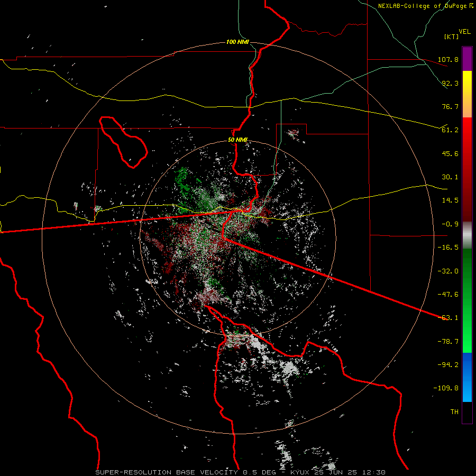Select the 45.6 scale value
Image resolution: width=476 pixels, height=476 pixels.
[x=450, y=153]
